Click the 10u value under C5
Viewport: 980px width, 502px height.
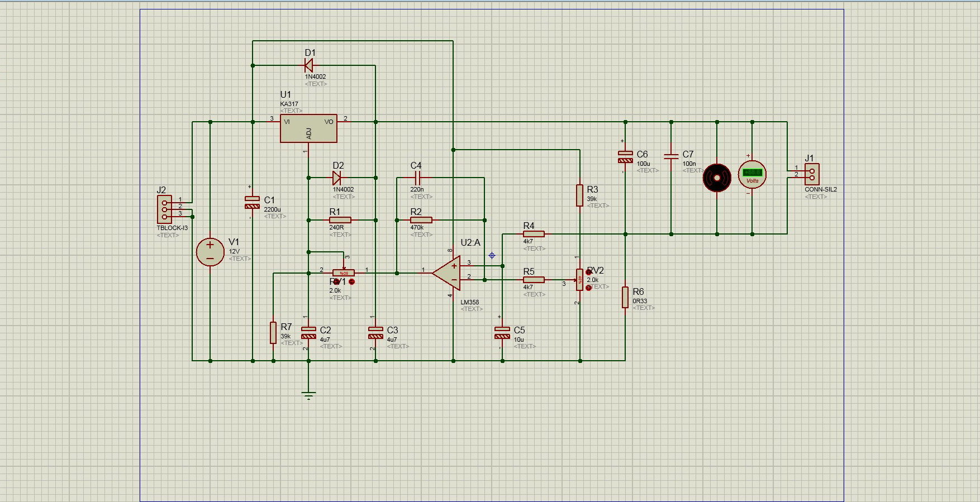pyautogui.click(x=519, y=340)
